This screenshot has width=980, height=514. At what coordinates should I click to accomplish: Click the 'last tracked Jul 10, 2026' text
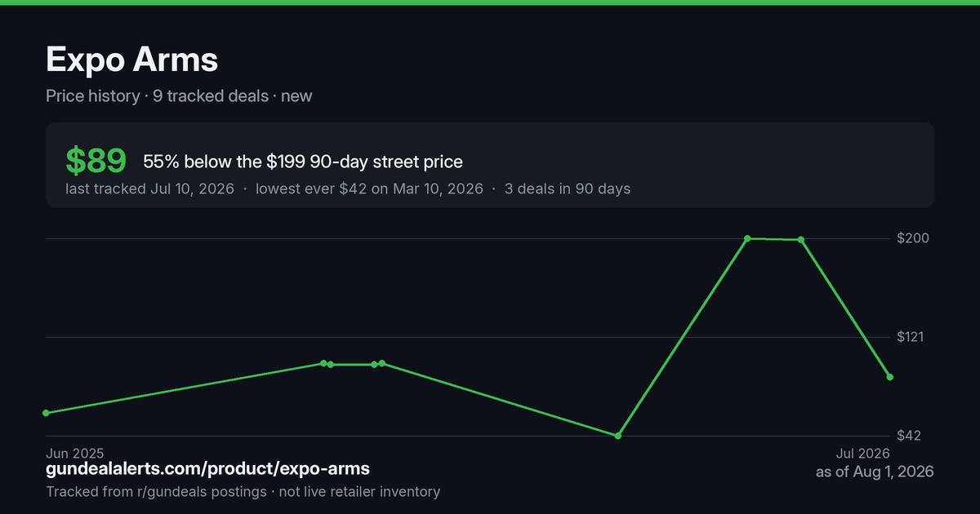tap(149, 188)
